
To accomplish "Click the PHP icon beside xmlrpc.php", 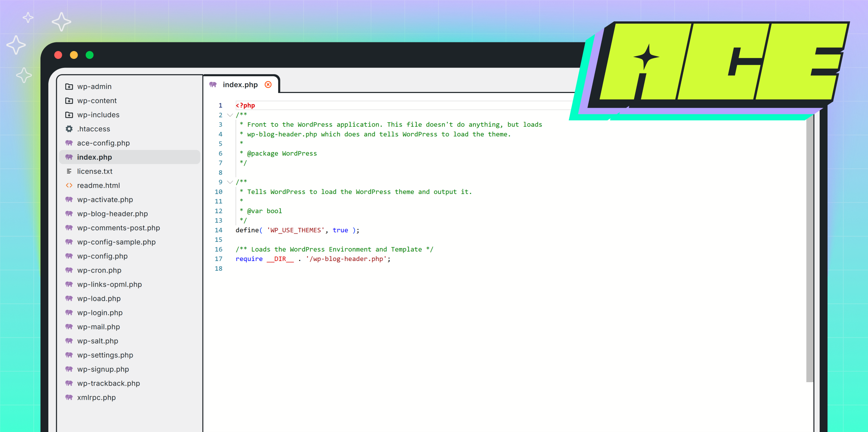I will [x=69, y=397].
